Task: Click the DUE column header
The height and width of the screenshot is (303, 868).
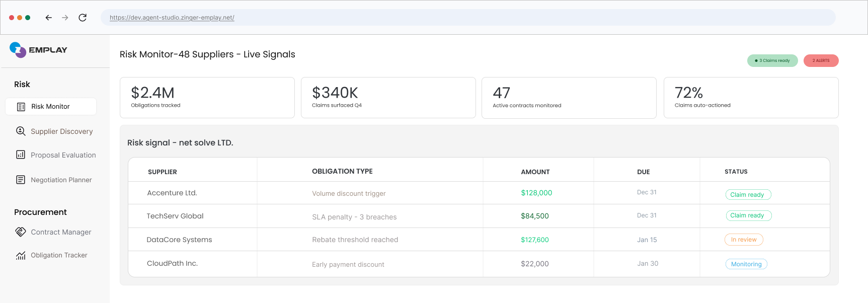Action: point(644,172)
